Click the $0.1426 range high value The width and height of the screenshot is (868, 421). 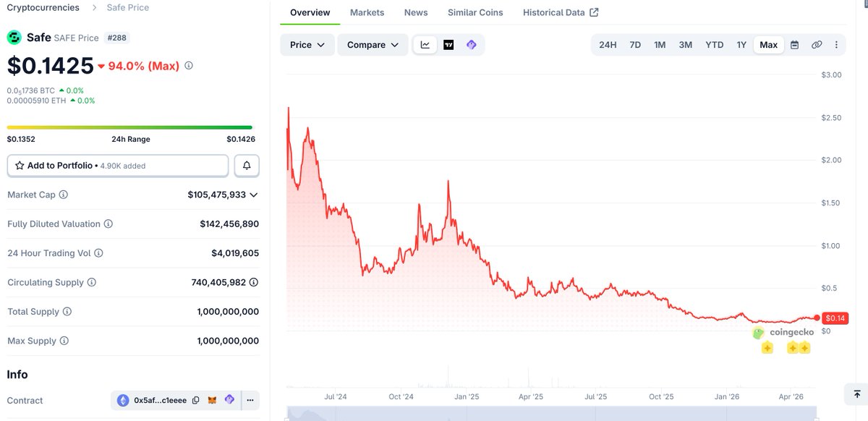241,139
